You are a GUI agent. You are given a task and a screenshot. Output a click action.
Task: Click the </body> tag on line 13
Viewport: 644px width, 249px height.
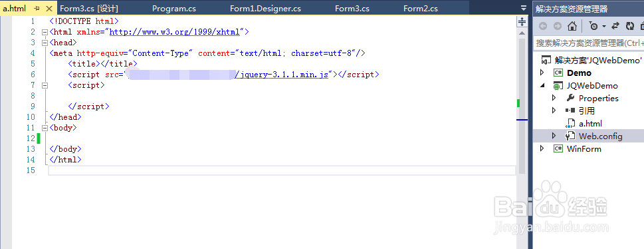(x=65, y=149)
